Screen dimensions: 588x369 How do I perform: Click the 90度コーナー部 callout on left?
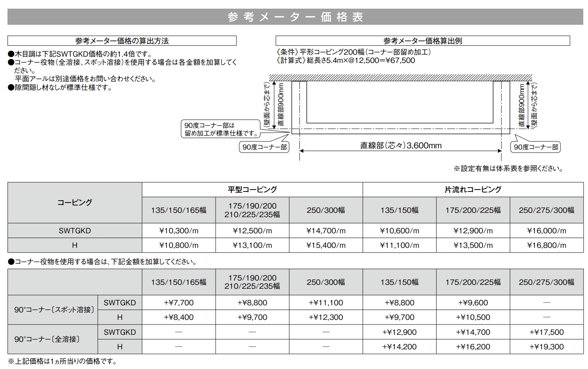pyautogui.click(x=265, y=147)
